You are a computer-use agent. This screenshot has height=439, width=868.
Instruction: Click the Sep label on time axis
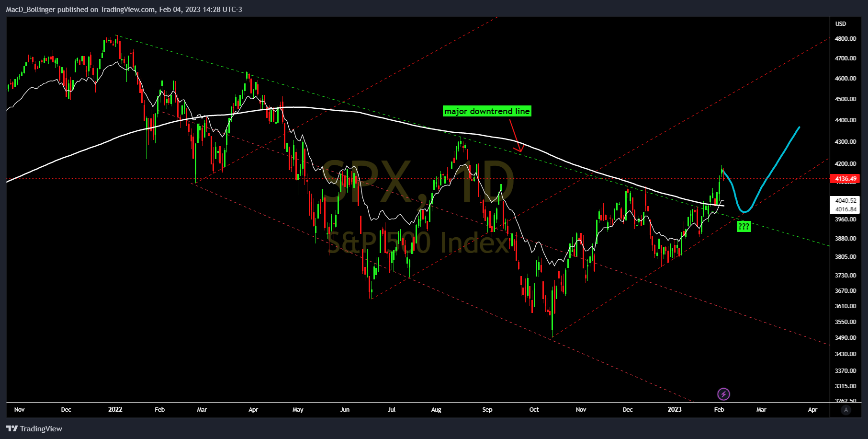(487, 409)
